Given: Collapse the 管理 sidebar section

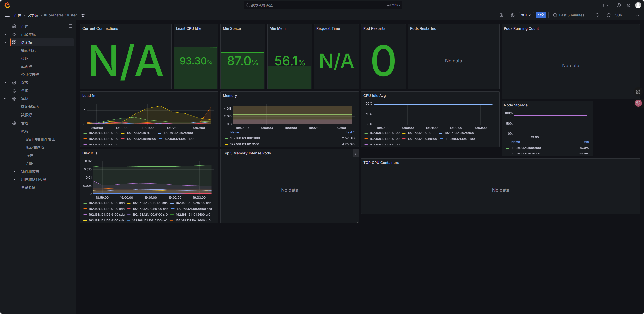Looking at the screenshot, I should tap(5, 123).
